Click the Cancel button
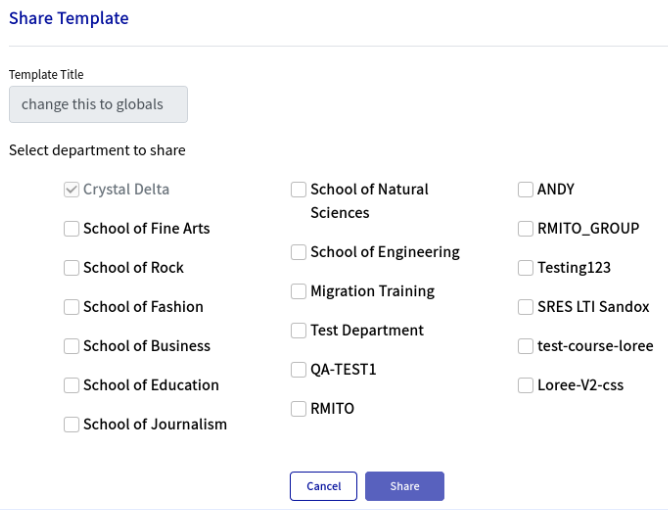 pyautogui.click(x=323, y=486)
